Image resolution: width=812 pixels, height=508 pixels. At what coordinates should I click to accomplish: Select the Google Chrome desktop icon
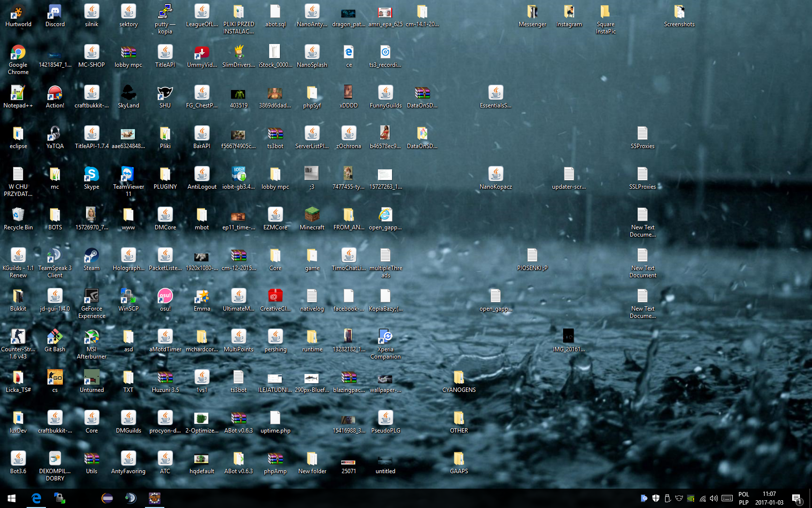pos(18,53)
